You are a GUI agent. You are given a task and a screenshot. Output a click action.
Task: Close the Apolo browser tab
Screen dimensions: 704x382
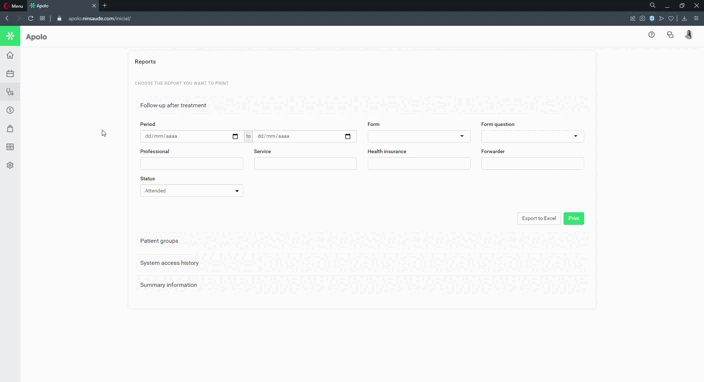click(94, 6)
